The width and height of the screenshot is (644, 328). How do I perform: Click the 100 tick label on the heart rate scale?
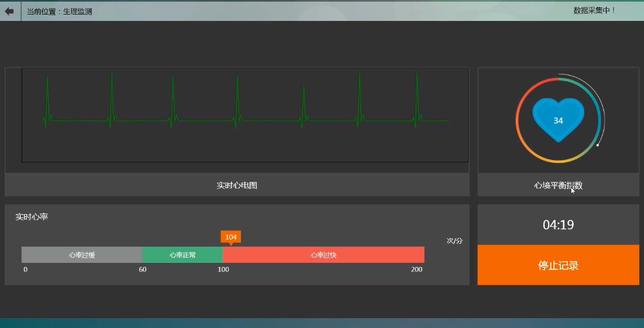223,269
